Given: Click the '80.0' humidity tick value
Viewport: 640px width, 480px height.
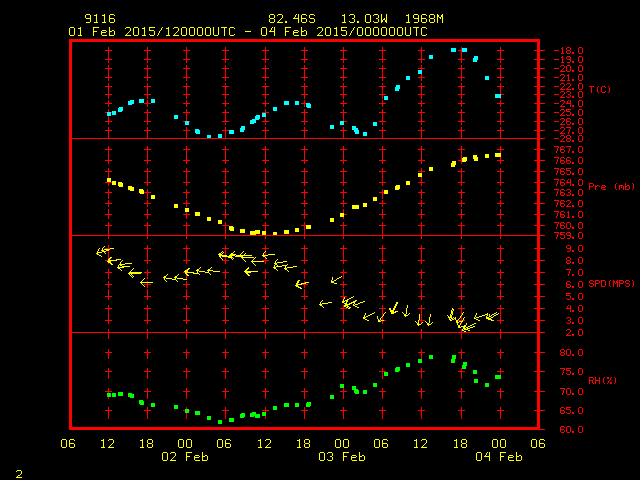Looking at the screenshot, I should coord(571,353).
